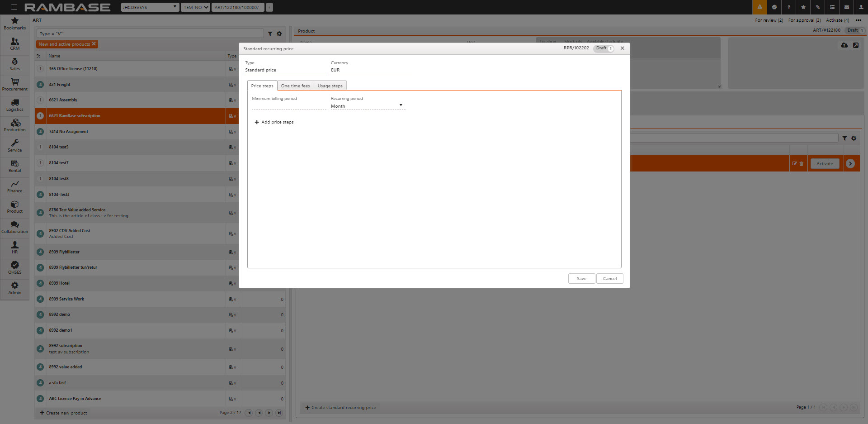
Task: Switch to the One time fees tab
Action: click(295, 86)
